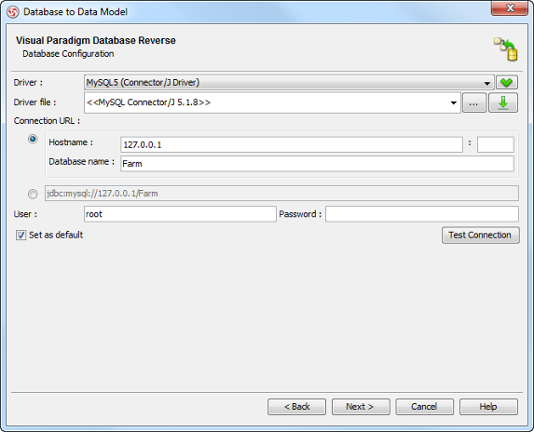Go back with the Back button

pyautogui.click(x=297, y=407)
